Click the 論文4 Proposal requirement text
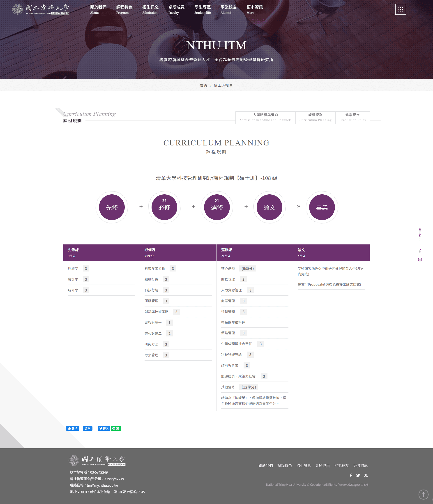433x504 pixels. 329,284
